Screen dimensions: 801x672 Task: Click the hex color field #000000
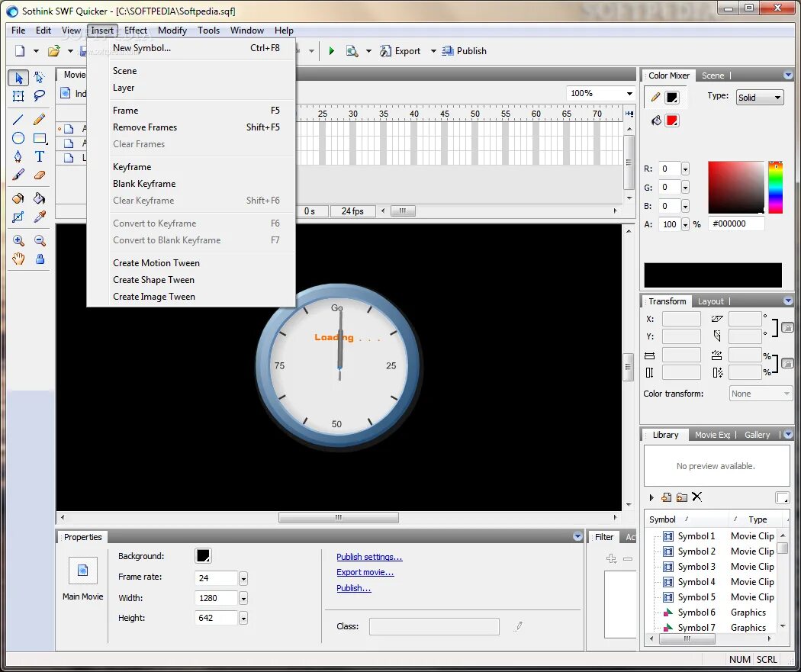click(x=735, y=223)
